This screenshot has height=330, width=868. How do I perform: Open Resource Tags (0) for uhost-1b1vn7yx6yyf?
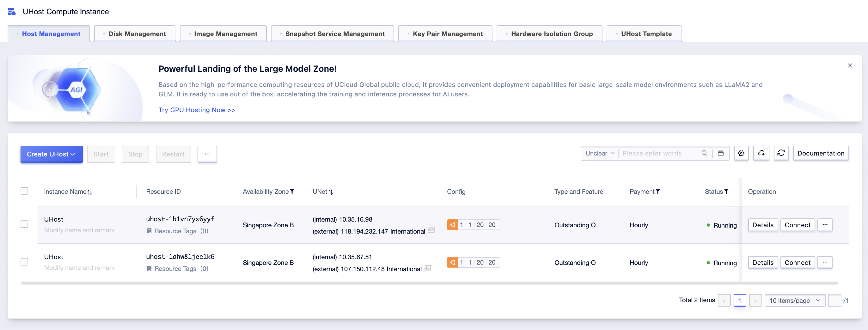click(181, 231)
